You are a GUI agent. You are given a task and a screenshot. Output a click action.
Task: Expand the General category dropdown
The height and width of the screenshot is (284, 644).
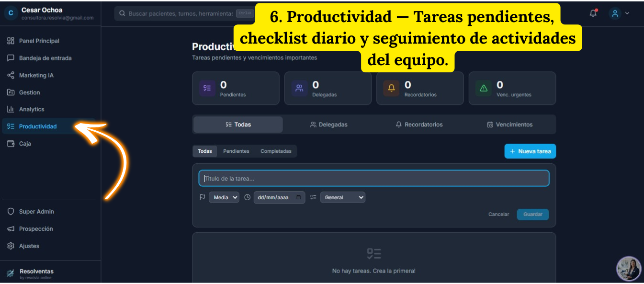342,197
